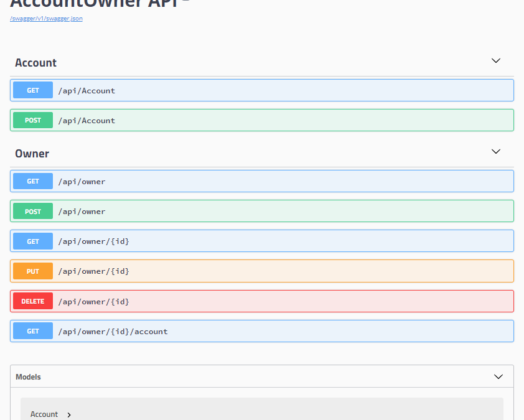Click the GET badge for /api/Account
524x420 pixels.
click(x=33, y=91)
